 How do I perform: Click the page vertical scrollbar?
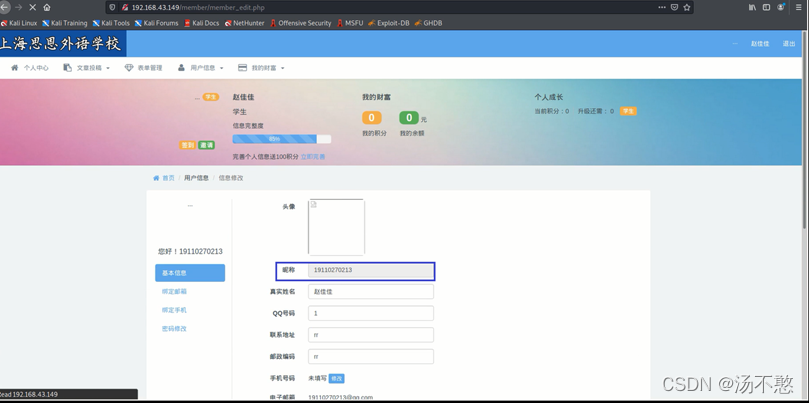806,129
